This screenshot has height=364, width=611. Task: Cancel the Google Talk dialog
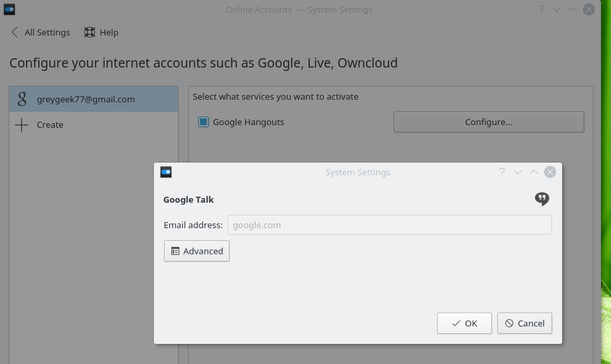(525, 323)
